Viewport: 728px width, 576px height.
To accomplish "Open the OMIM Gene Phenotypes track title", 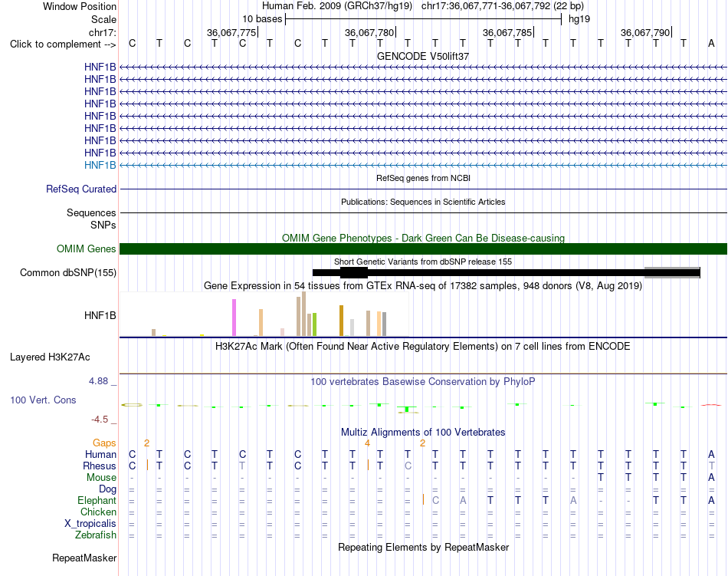I will 423,238.
